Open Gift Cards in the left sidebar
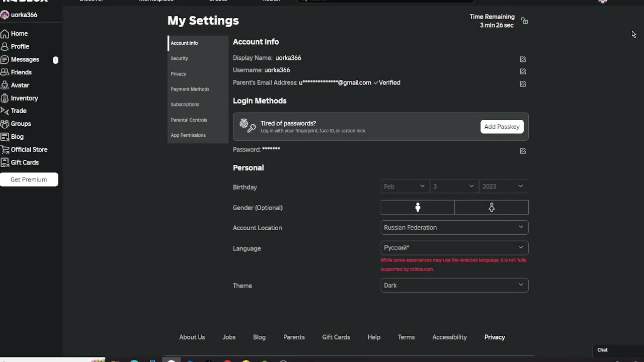This screenshot has height=362, width=644. 20,162
